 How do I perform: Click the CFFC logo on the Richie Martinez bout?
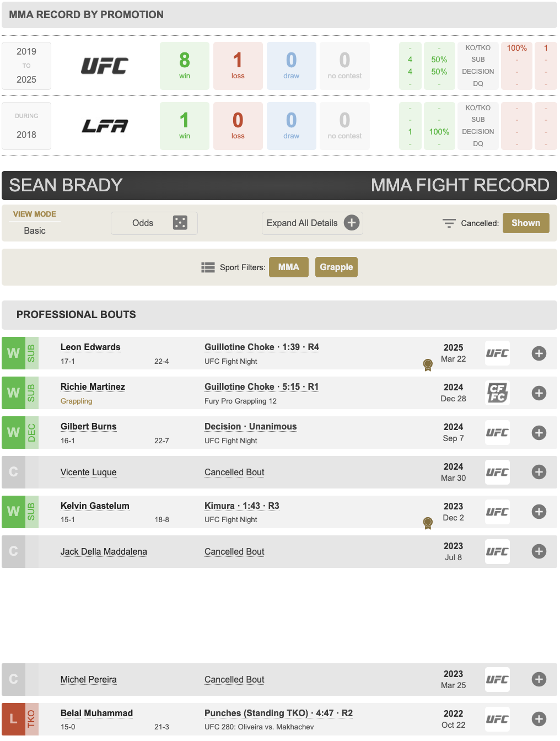497,393
